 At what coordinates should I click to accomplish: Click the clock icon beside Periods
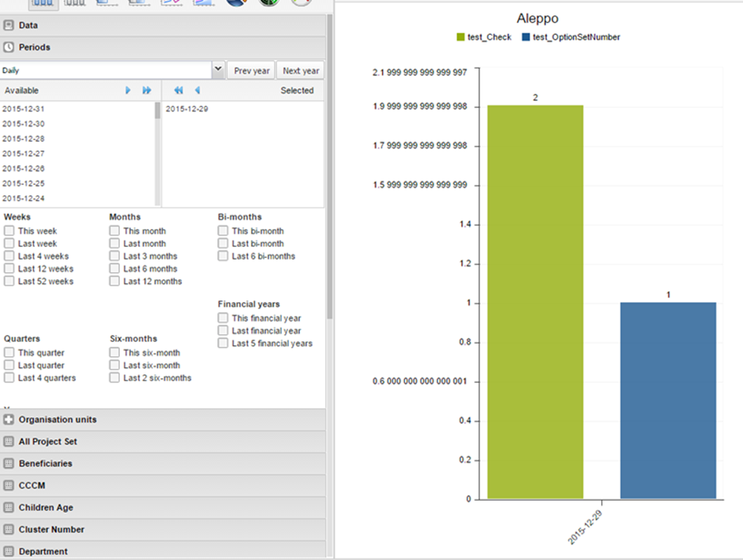click(x=9, y=48)
